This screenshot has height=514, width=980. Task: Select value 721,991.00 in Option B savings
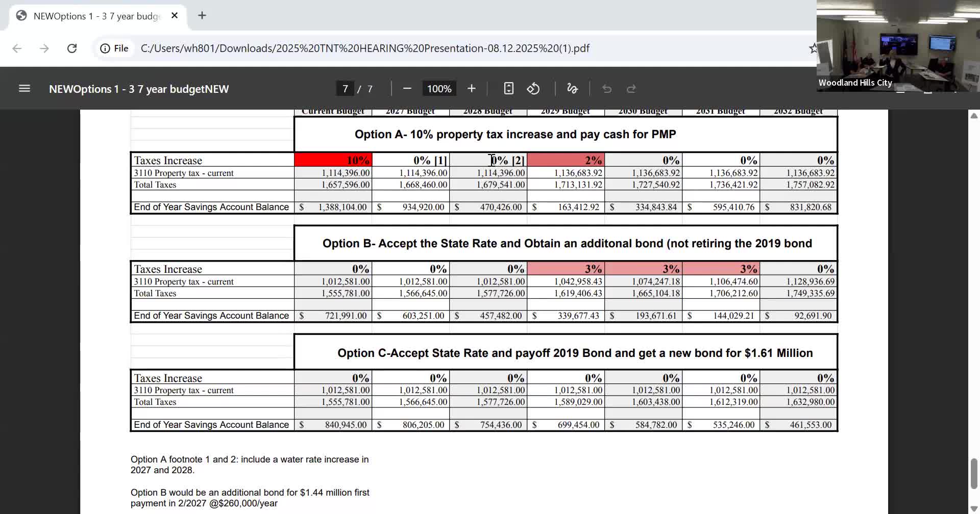pos(346,316)
